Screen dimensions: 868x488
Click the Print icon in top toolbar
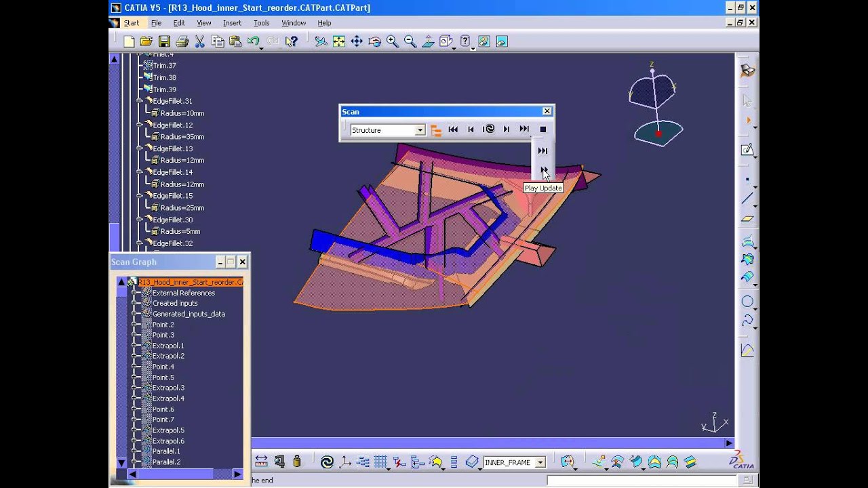182,41
